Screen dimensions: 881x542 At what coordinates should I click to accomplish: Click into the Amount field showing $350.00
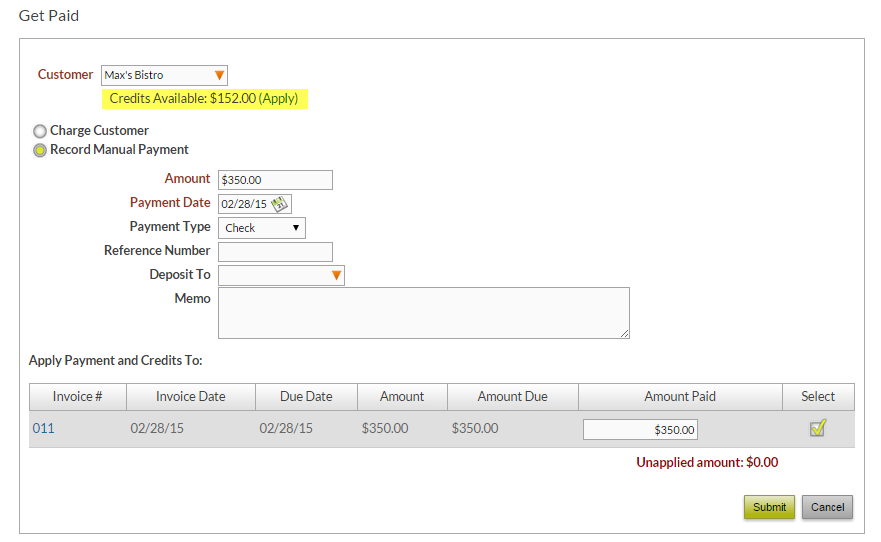pos(275,180)
